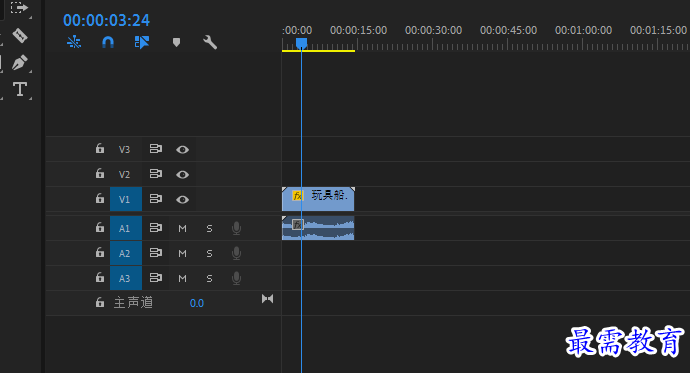Toggle A3 track targeting
This screenshot has height=373, width=690.
[x=126, y=278]
